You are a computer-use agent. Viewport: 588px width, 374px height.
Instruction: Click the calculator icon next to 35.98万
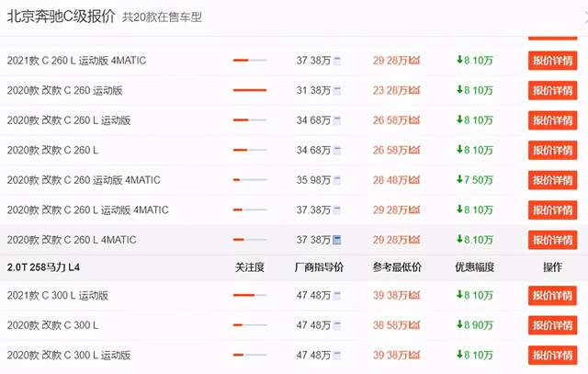(x=337, y=180)
